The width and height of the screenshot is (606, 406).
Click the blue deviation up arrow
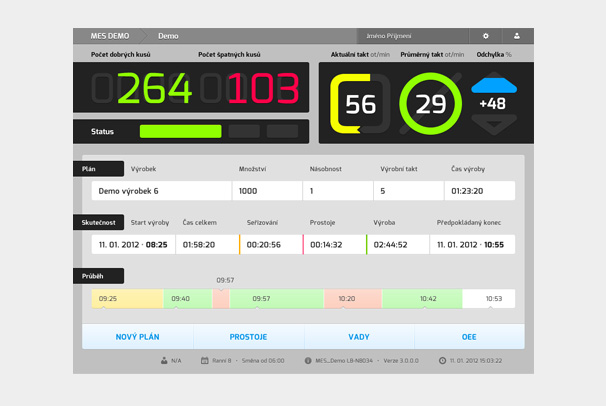coord(493,84)
